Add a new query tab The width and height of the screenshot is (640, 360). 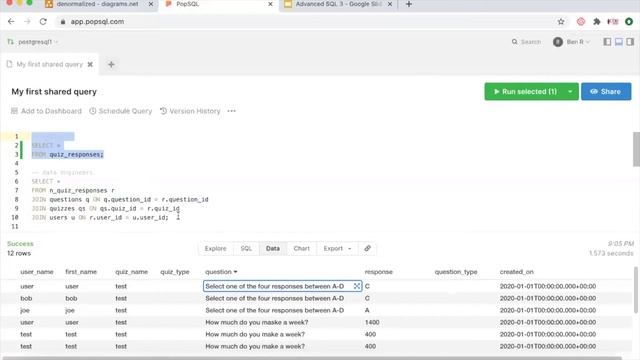pos(111,64)
